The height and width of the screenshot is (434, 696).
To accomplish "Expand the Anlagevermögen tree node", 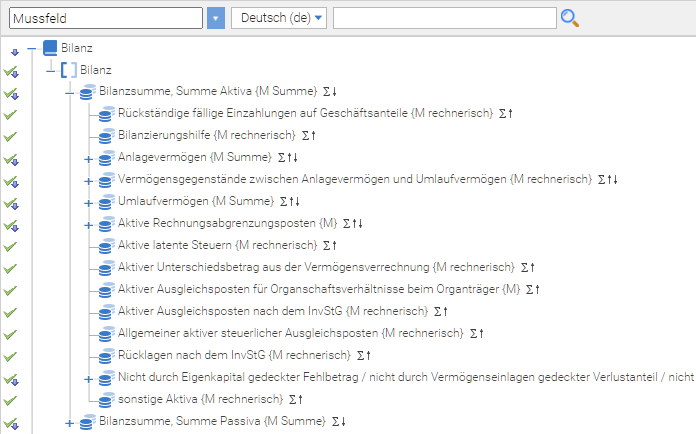I will click(88, 159).
